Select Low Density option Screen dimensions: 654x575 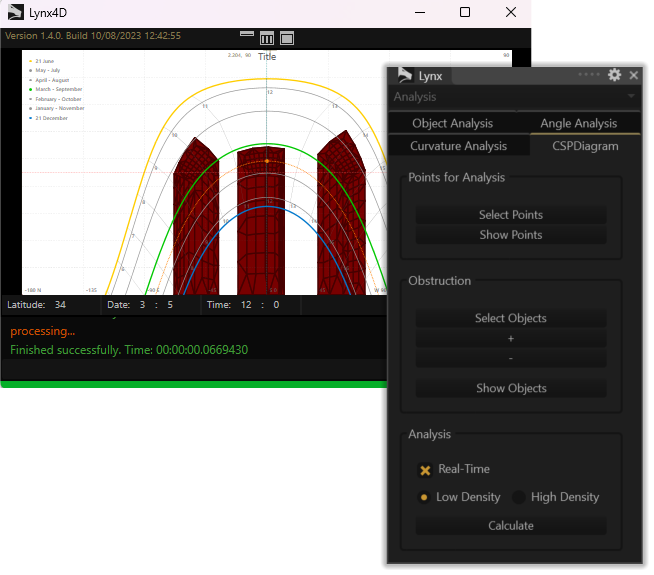coord(424,497)
